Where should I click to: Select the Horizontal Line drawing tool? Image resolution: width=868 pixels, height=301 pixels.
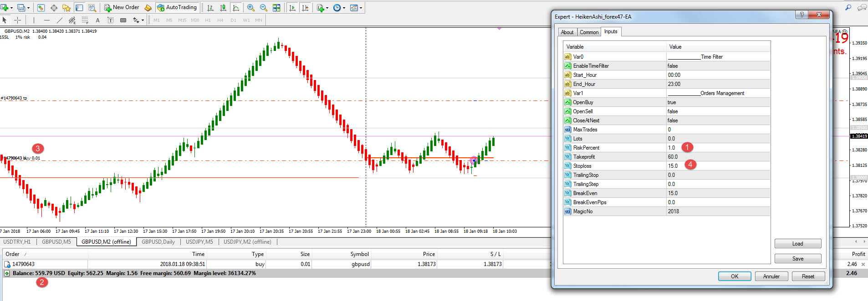[x=46, y=20]
